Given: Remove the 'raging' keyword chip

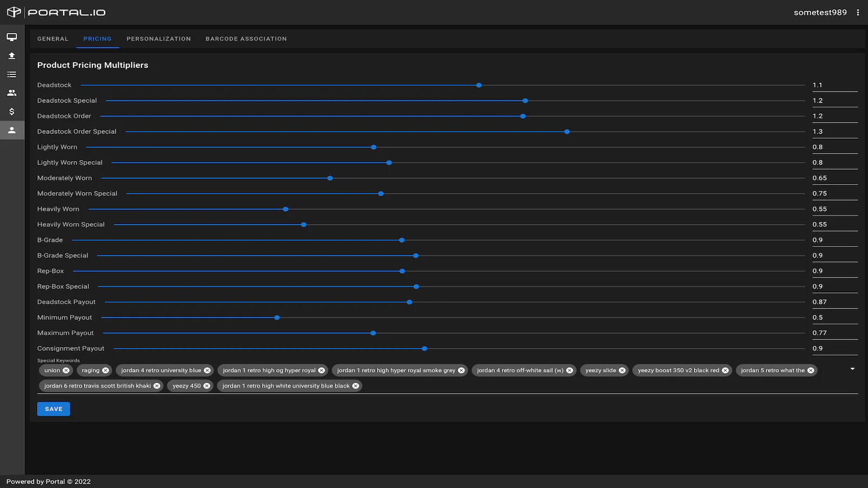Looking at the screenshot, I should click(x=106, y=370).
